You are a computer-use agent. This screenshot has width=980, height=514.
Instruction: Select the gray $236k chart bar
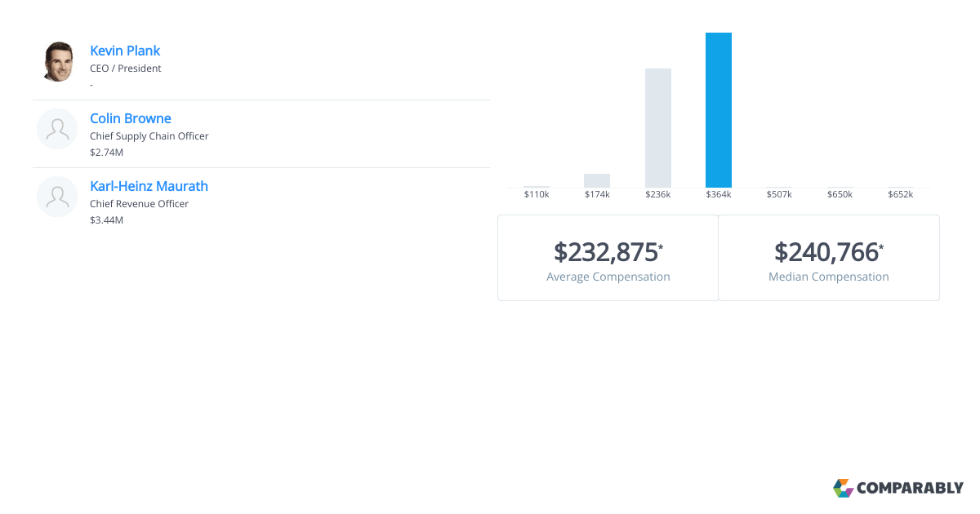click(x=658, y=128)
